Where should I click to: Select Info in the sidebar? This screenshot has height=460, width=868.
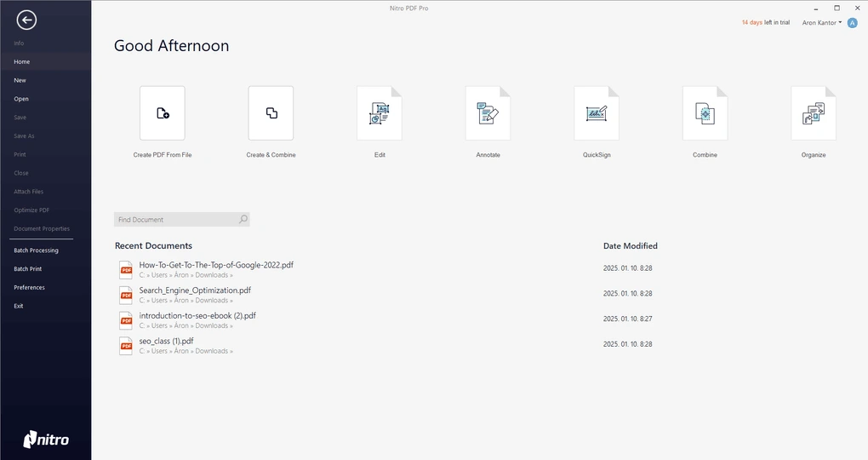tap(19, 43)
